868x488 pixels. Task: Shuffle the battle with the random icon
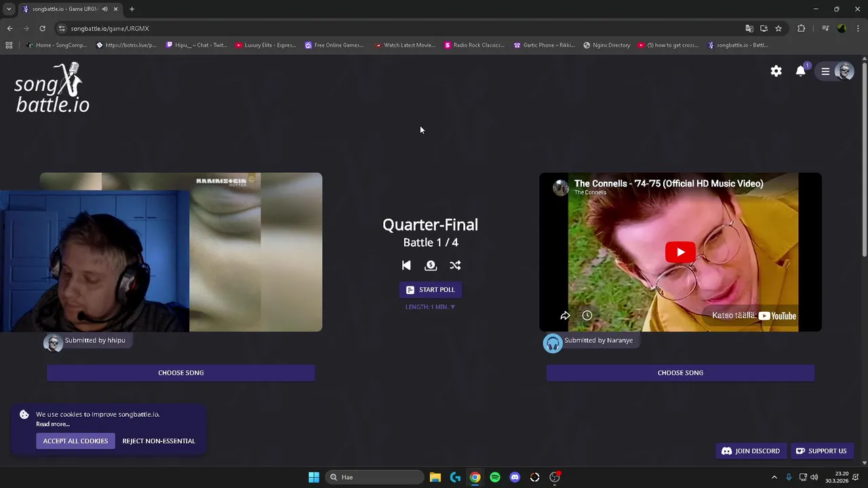coord(455,266)
